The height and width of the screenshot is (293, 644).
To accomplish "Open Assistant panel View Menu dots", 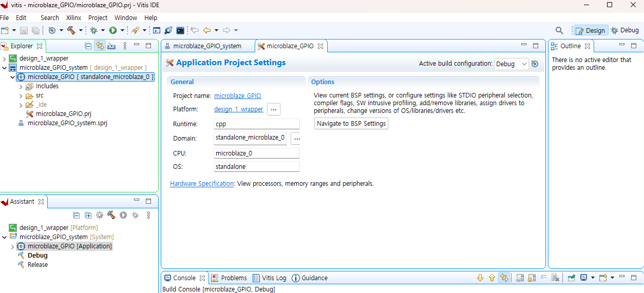I will [148, 215].
